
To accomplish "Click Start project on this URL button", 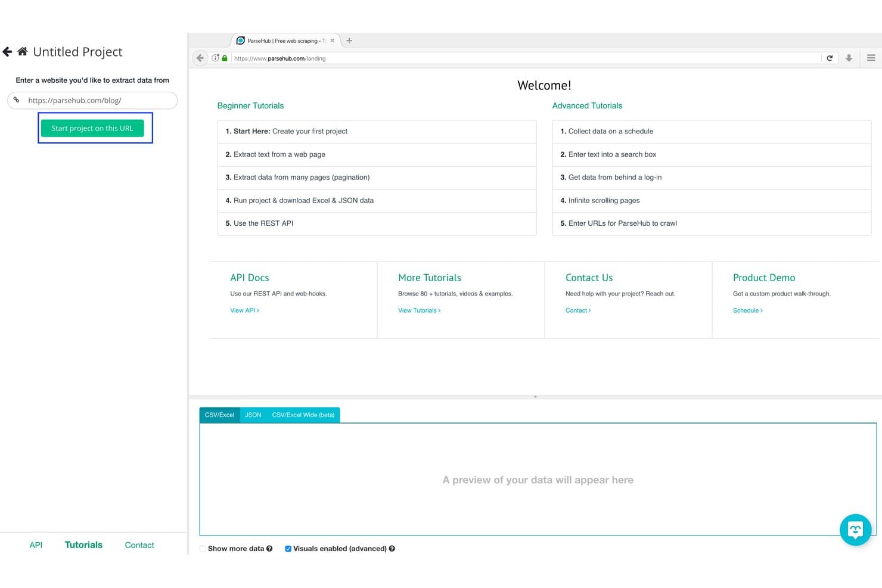I will [92, 128].
